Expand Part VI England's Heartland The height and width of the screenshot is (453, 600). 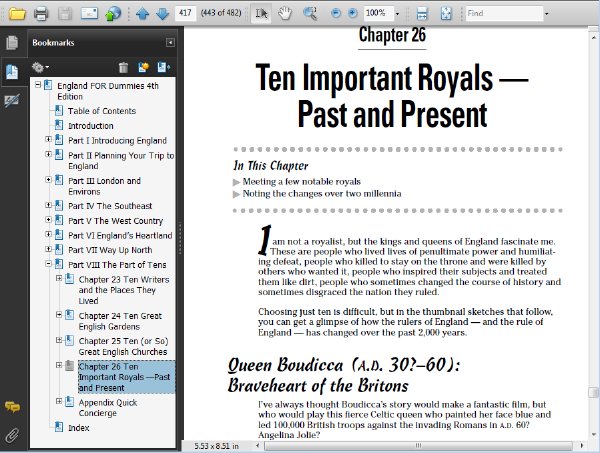(48, 234)
